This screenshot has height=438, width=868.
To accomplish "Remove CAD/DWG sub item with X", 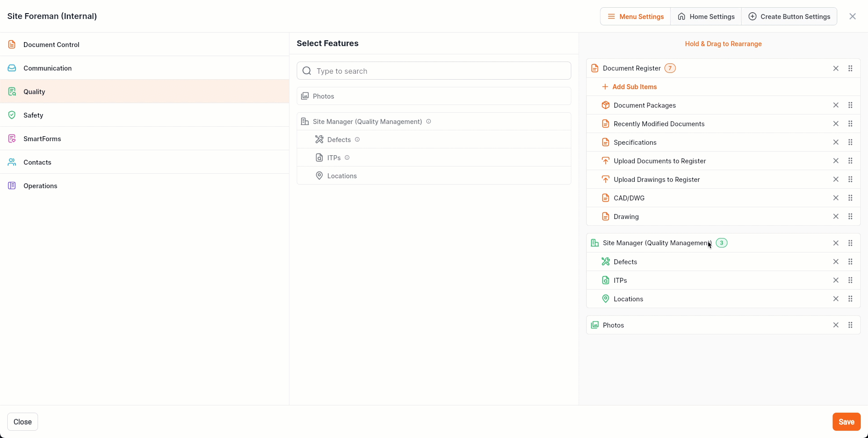I will [835, 198].
